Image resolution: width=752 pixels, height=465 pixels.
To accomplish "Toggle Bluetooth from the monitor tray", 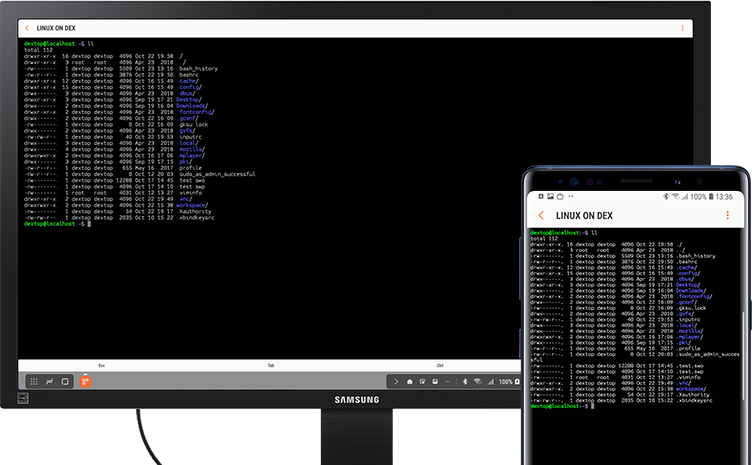I will coord(465,382).
